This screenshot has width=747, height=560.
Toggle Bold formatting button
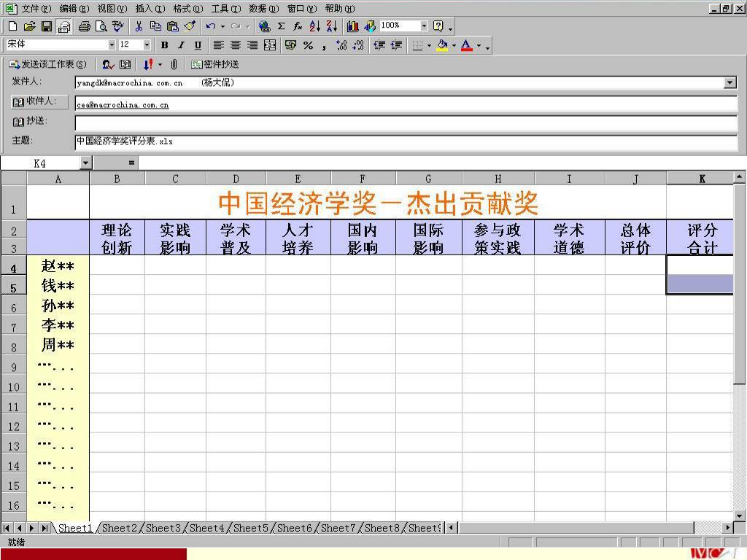[164, 45]
